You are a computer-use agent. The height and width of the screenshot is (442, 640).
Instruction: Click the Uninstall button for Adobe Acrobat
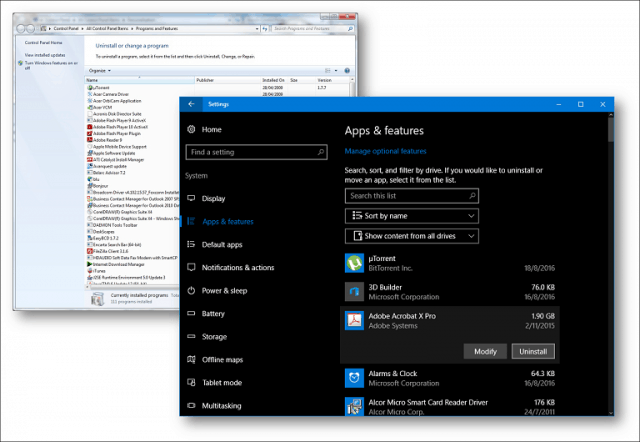[533, 351]
